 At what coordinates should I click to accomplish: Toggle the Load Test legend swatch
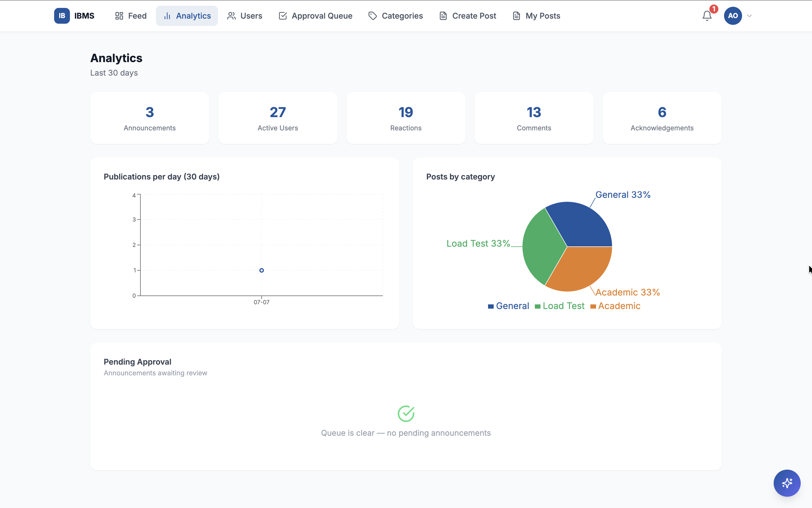coord(538,306)
